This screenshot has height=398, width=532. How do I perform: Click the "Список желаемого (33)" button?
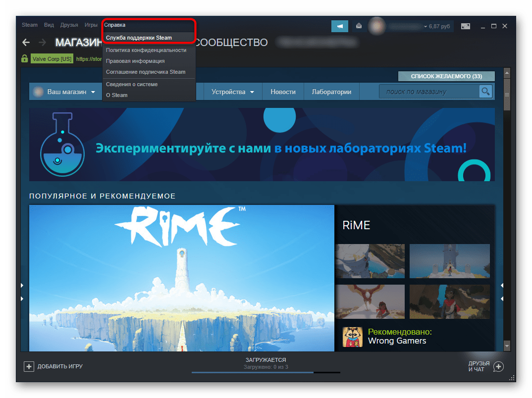pyautogui.click(x=446, y=76)
